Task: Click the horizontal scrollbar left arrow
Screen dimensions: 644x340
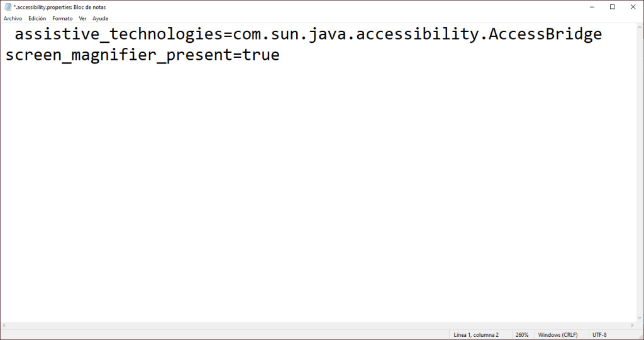Action: pos(5,325)
